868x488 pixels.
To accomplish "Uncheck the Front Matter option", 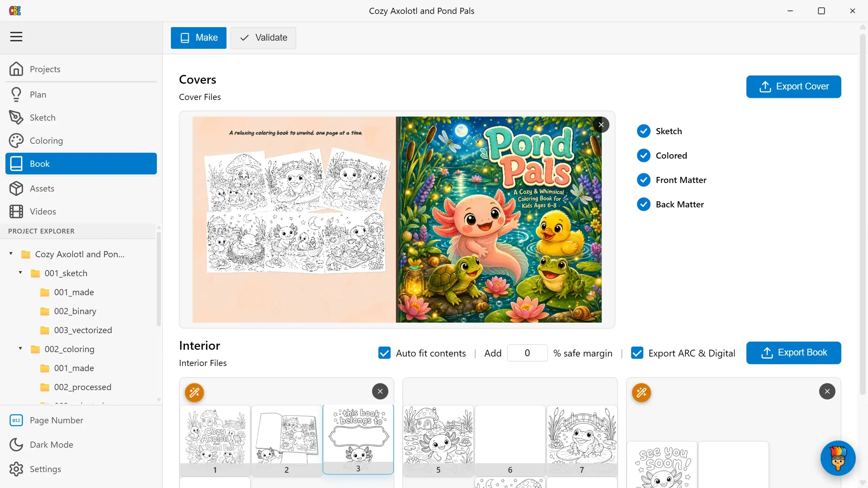I will 644,180.
